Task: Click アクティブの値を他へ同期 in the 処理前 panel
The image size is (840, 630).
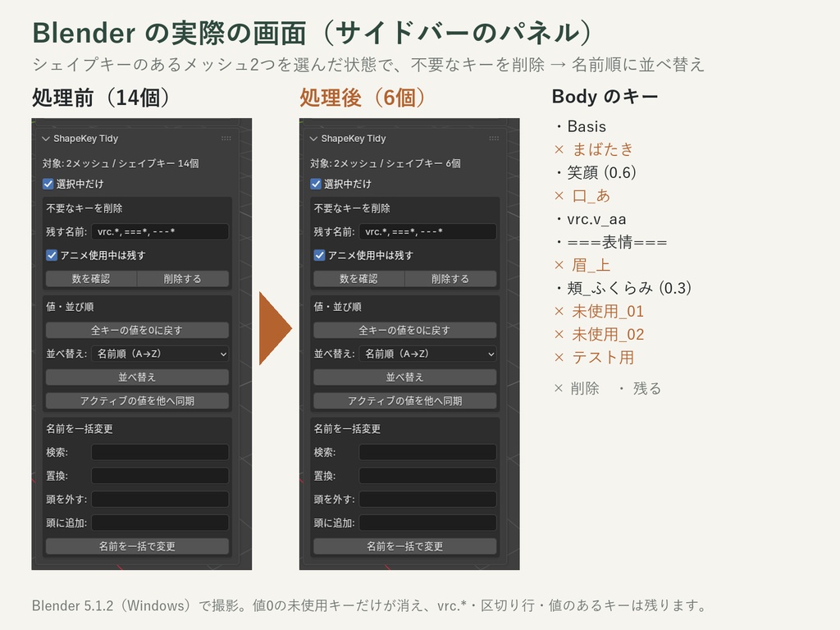Action: [137, 401]
